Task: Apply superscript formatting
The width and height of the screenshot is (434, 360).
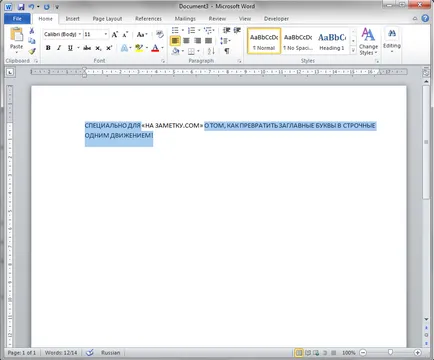Action: click(x=109, y=48)
